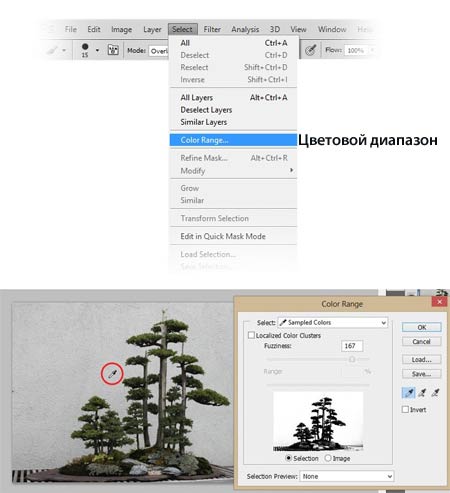The image size is (450, 493).
Task: Open the Edit menu
Action: point(94,29)
